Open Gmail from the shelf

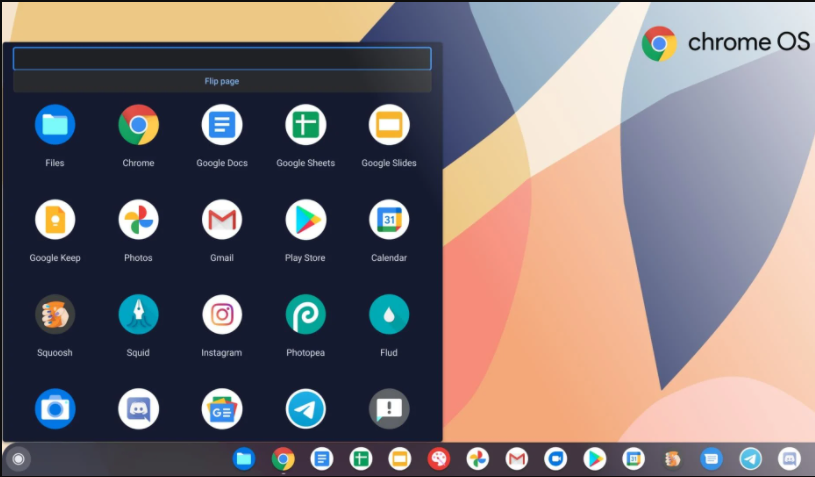click(x=517, y=459)
